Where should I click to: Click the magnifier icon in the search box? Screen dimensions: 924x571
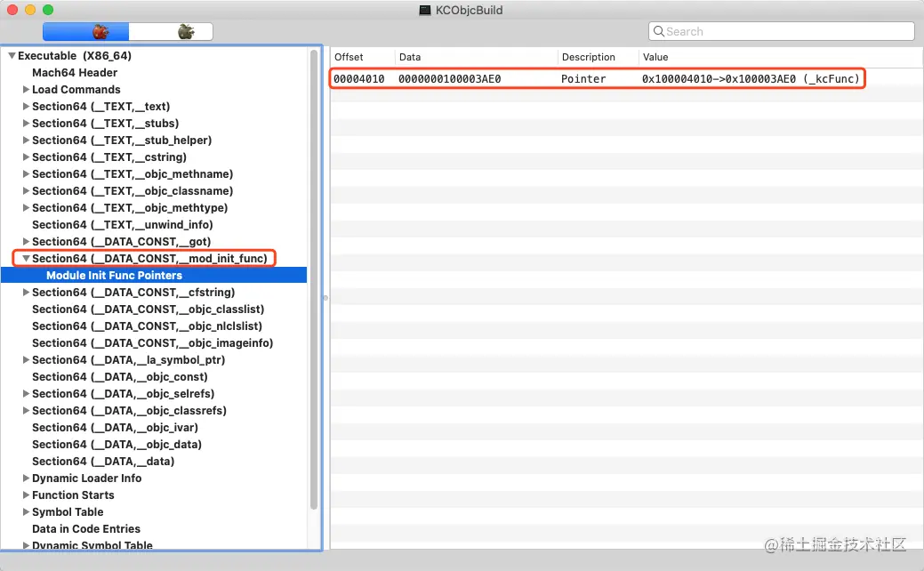coord(659,31)
